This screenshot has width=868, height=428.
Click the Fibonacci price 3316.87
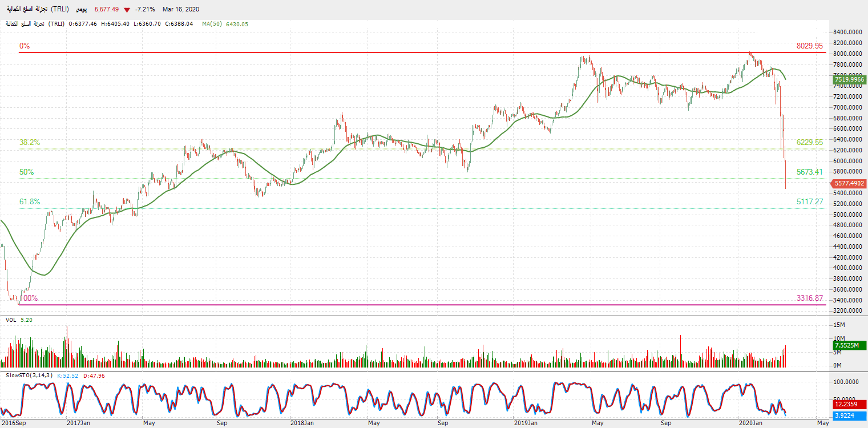tap(810, 298)
